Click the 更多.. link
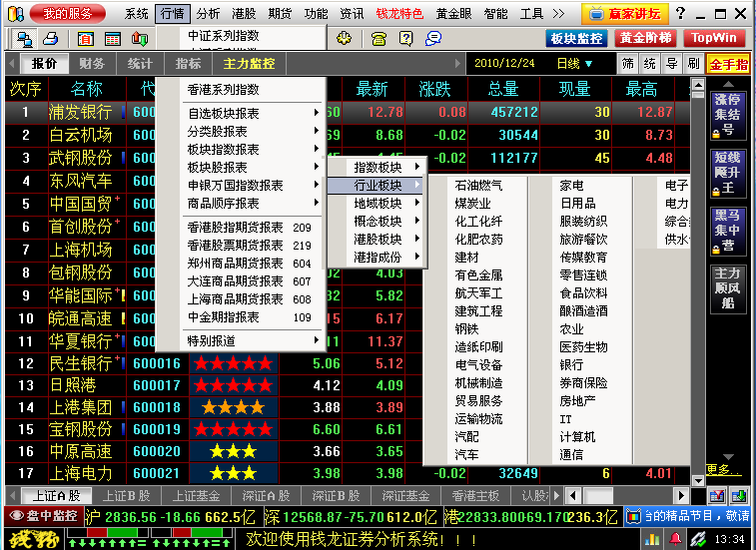Screen dimensions: 756x550 coord(723,469)
